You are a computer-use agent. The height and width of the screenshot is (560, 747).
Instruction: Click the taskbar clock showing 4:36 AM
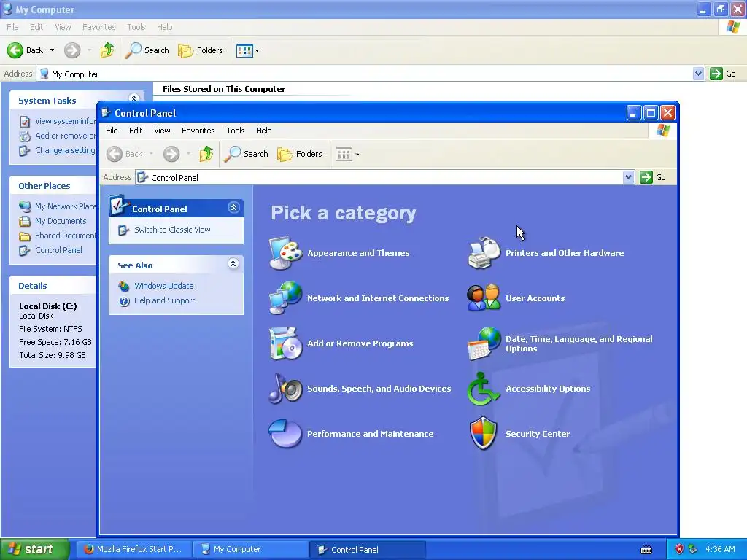coord(720,549)
